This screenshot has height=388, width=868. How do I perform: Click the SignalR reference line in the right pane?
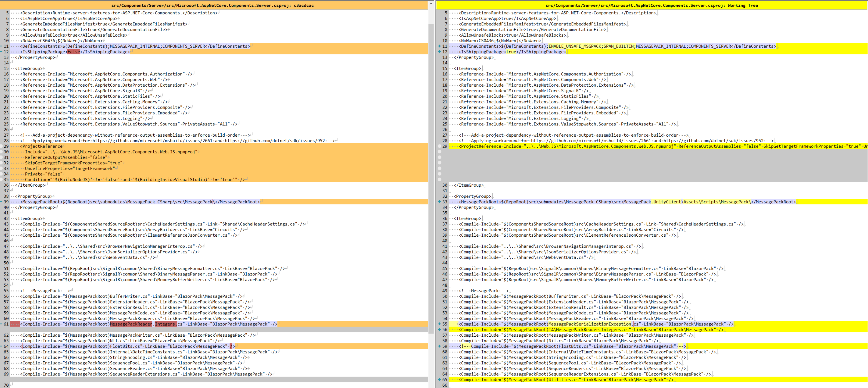click(524, 91)
